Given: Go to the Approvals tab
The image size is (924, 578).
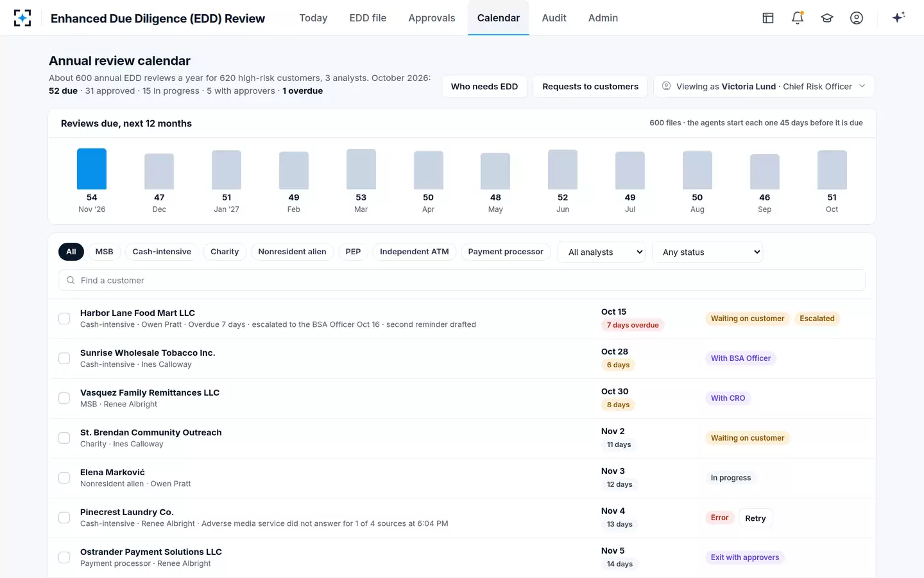Looking at the screenshot, I should pyautogui.click(x=432, y=18).
